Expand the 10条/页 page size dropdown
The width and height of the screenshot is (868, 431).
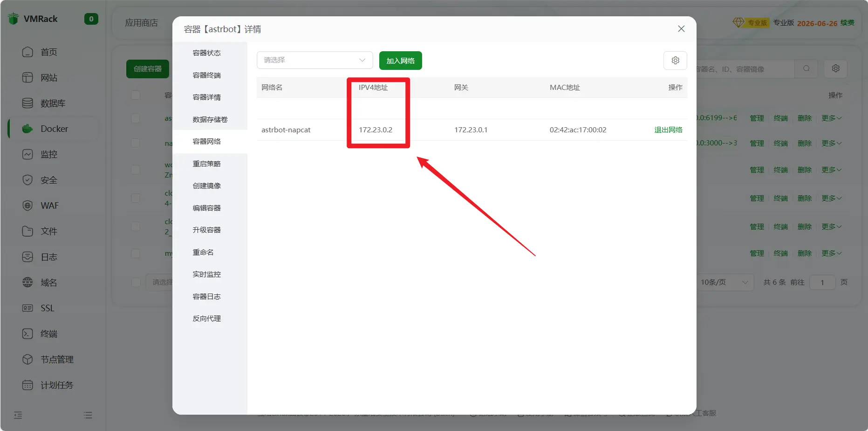[724, 282]
